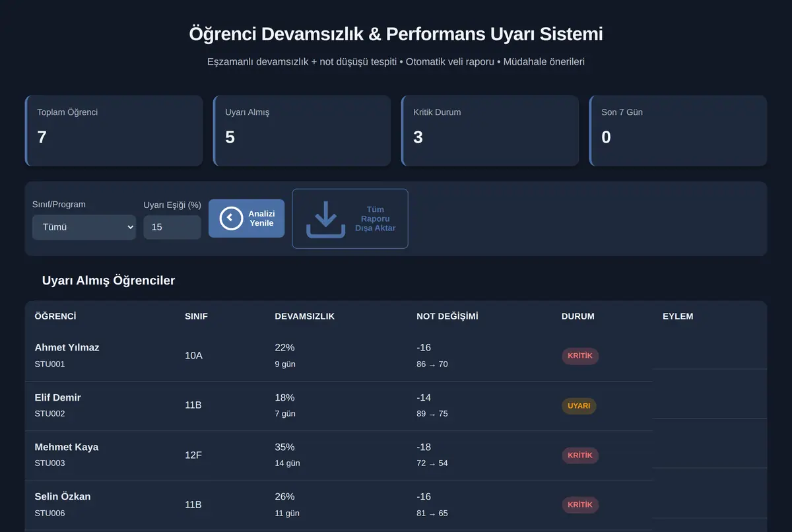The width and height of the screenshot is (792, 532).
Task: Click the page title Öğrenci Devamsızlık & Performans
Action: click(x=396, y=34)
